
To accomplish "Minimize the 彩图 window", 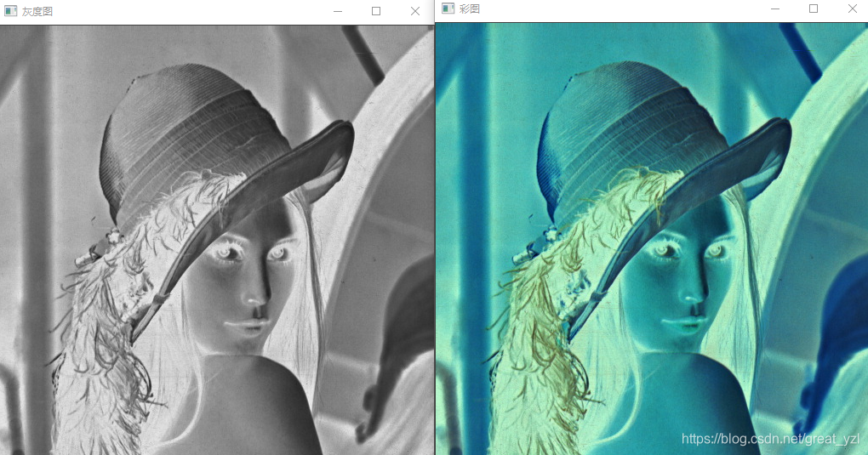I will coord(775,9).
